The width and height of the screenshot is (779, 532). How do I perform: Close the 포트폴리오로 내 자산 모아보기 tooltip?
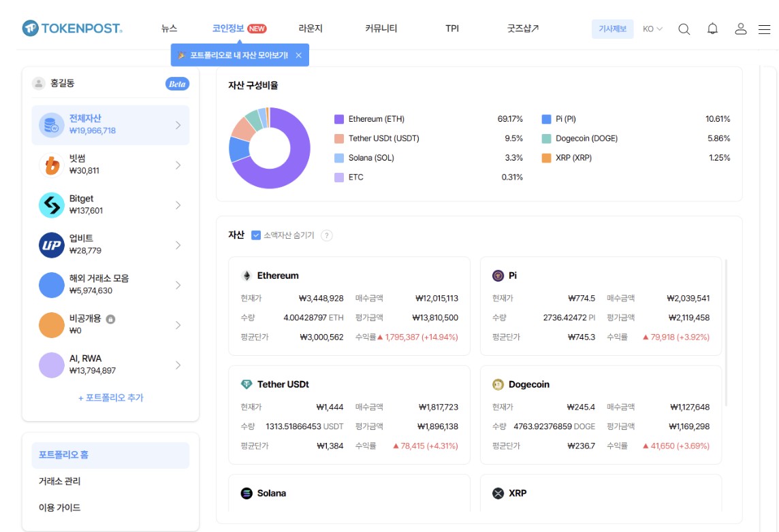298,55
